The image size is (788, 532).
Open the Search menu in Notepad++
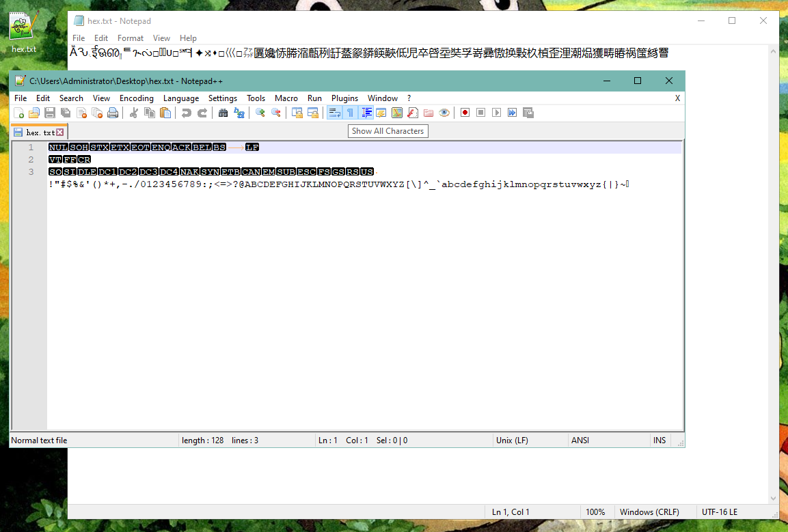71,98
